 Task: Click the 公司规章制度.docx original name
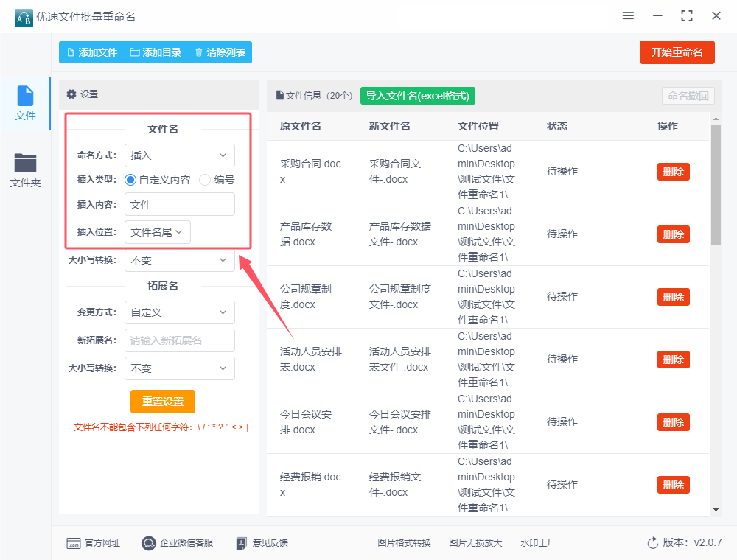[306, 297]
